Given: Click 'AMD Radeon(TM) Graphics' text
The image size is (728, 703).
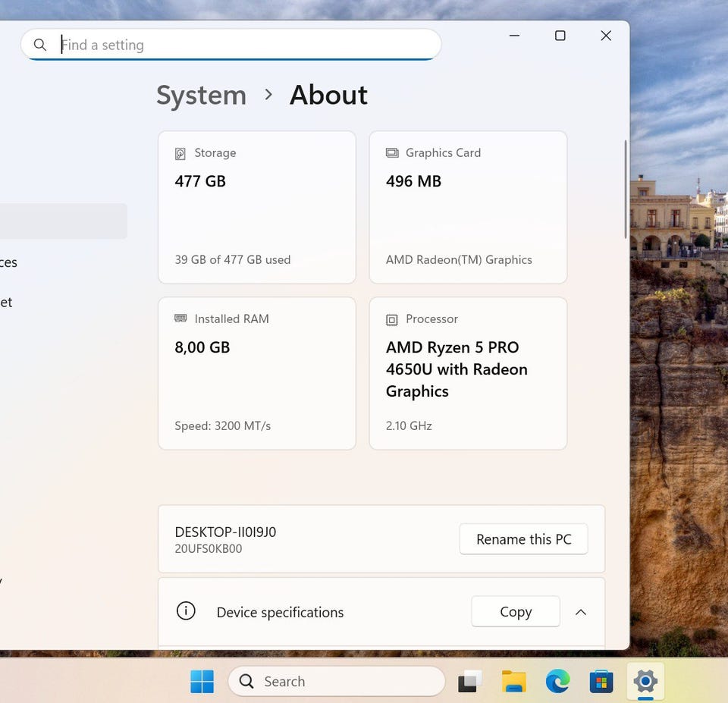Looking at the screenshot, I should tap(459, 259).
